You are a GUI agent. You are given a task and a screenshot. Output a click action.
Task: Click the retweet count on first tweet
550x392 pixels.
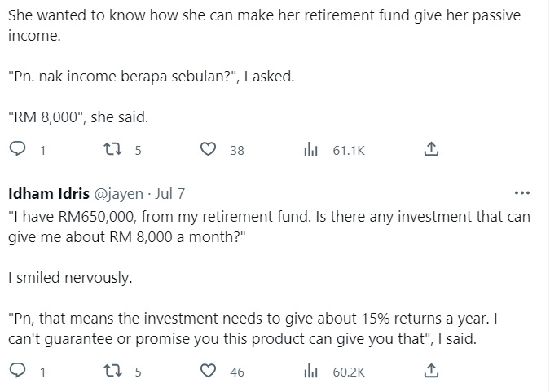coord(139,151)
